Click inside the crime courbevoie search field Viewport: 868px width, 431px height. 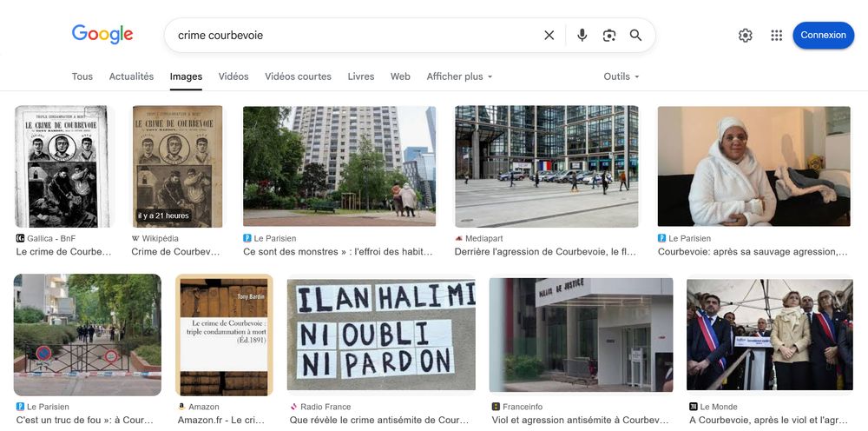click(354, 36)
